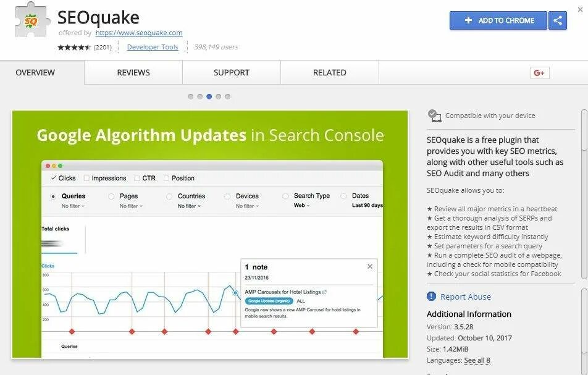Click the Report Abuse exclamation icon

(x=431, y=297)
